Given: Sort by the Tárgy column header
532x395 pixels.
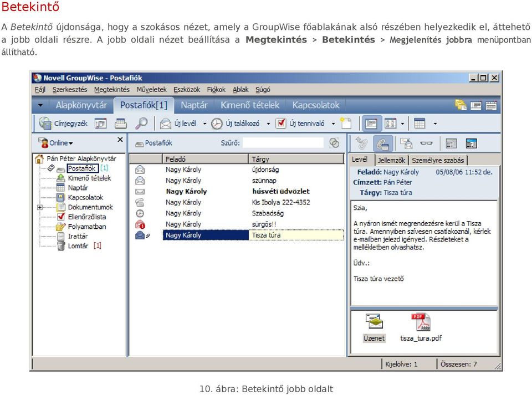Looking at the screenshot, I should [x=296, y=158].
